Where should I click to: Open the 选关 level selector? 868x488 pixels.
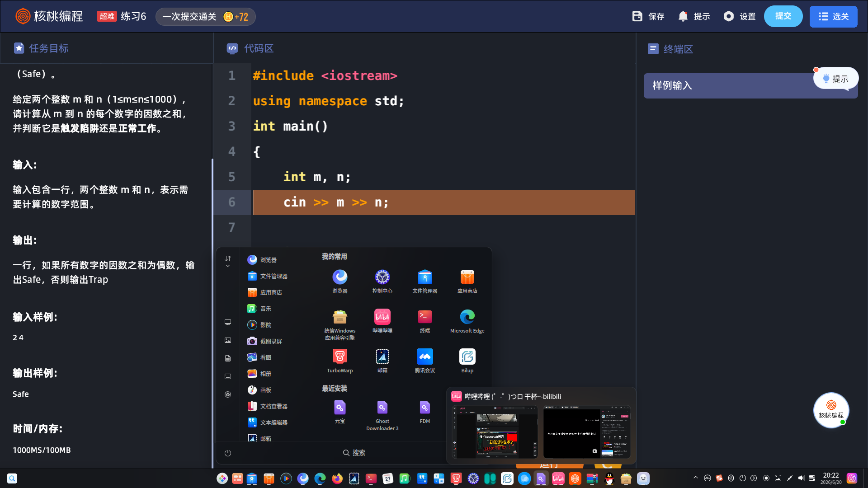click(x=833, y=16)
